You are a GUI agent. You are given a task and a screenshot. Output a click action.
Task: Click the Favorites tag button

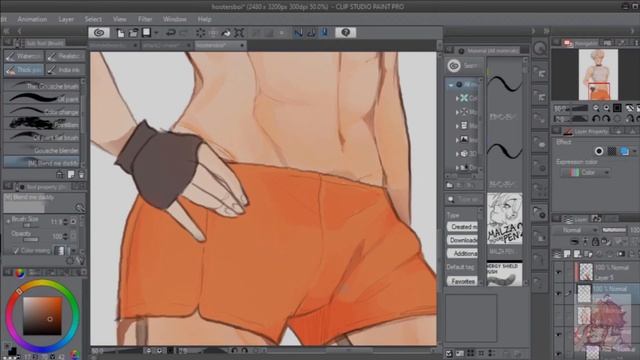tap(462, 281)
